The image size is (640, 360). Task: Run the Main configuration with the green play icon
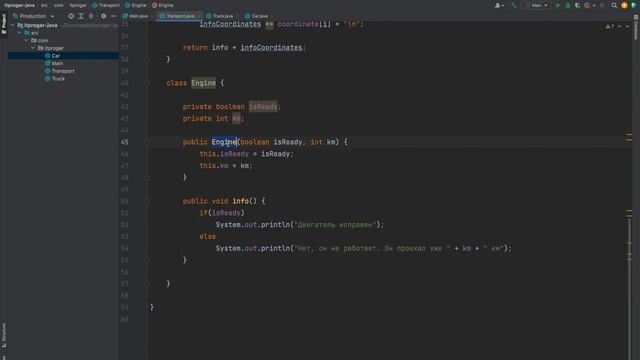tap(558, 5)
